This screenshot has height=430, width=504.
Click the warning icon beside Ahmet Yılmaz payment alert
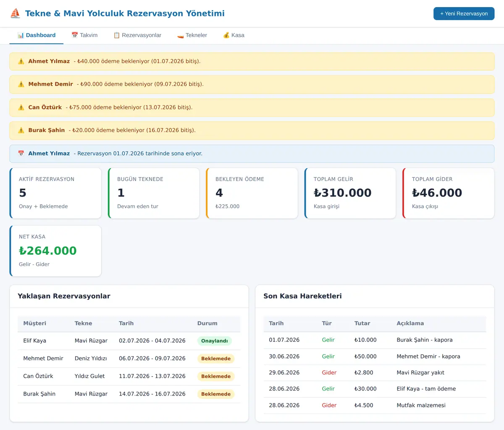click(x=21, y=61)
